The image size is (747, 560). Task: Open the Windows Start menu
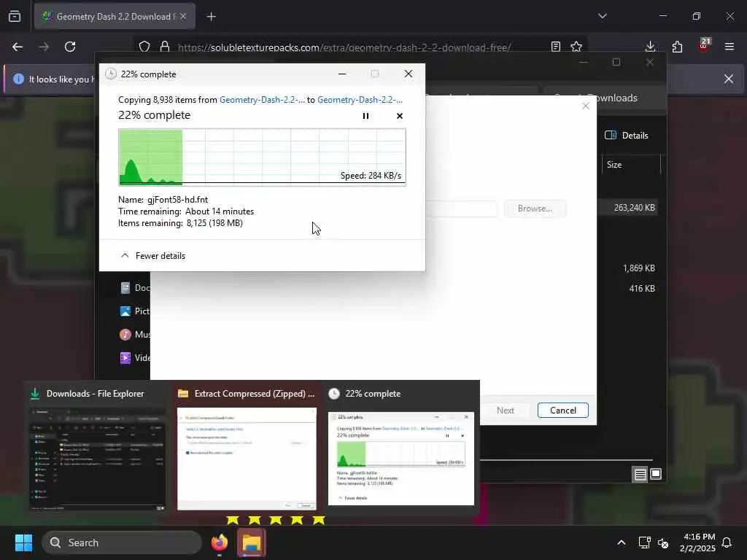click(23, 542)
